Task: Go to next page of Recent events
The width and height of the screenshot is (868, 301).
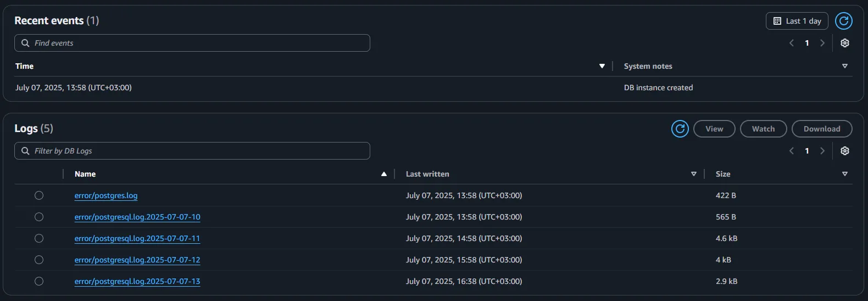Action: click(x=822, y=43)
